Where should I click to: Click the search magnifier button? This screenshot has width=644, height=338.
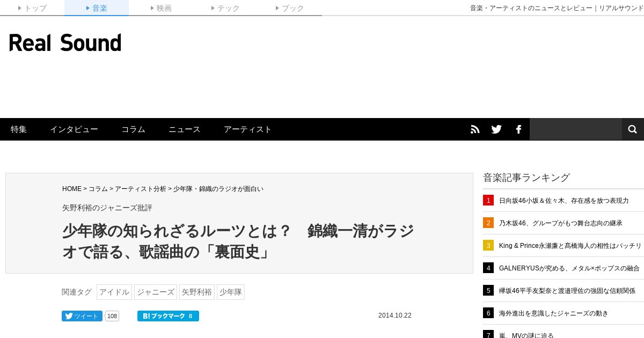pos(633,129)
